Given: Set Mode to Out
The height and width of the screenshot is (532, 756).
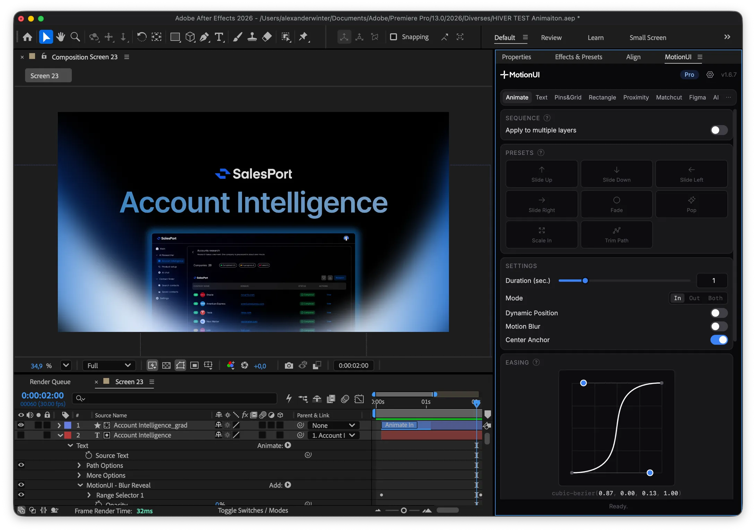Looking at the screenshot, I should tap(694, 298).
